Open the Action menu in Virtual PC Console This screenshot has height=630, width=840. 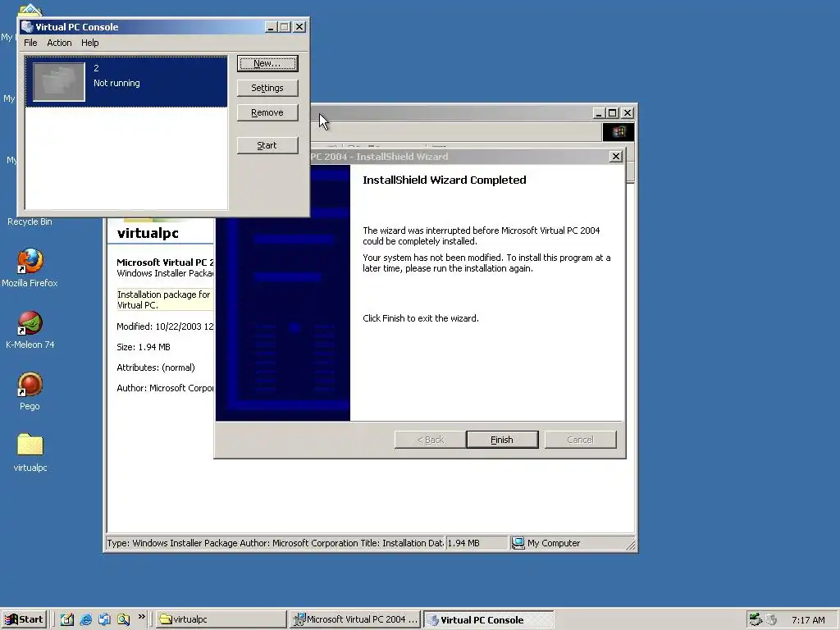pos(59,43)
